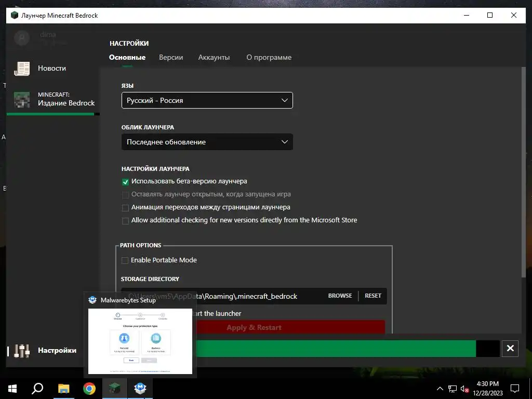Switch to Malwarebytes taskbar icon
This screenshot has width=532, height=399.
tap(140, 389)
